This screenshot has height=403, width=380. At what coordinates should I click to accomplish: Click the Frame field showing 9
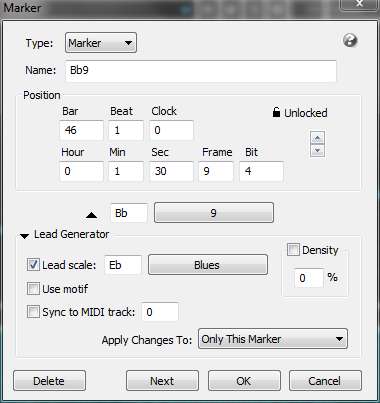[216, 171]
